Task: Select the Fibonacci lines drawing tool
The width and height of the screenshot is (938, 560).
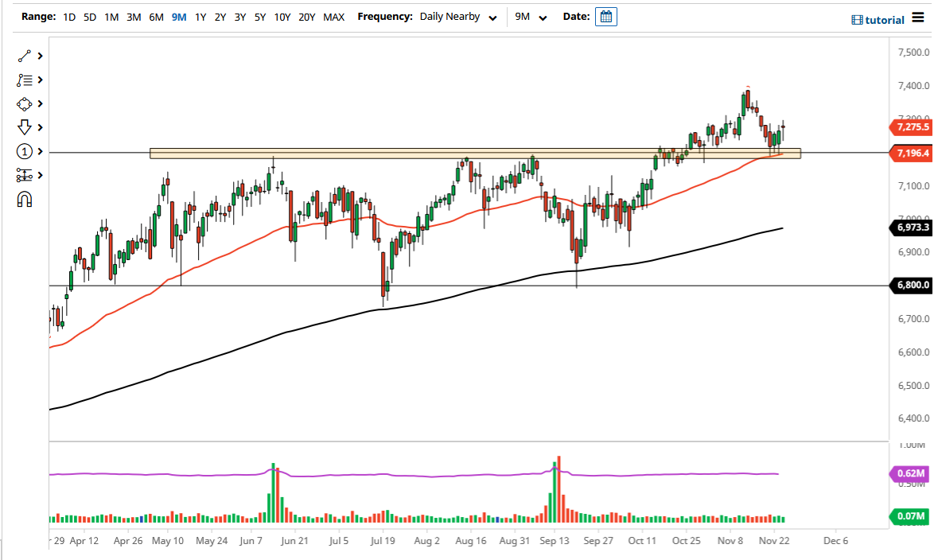Action: point(22,80)
